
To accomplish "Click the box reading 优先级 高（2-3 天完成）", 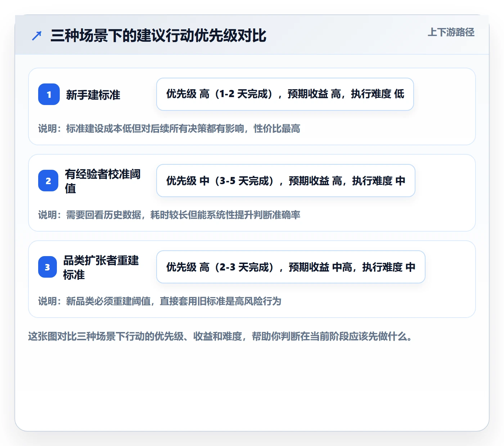I will click(291, 267).
